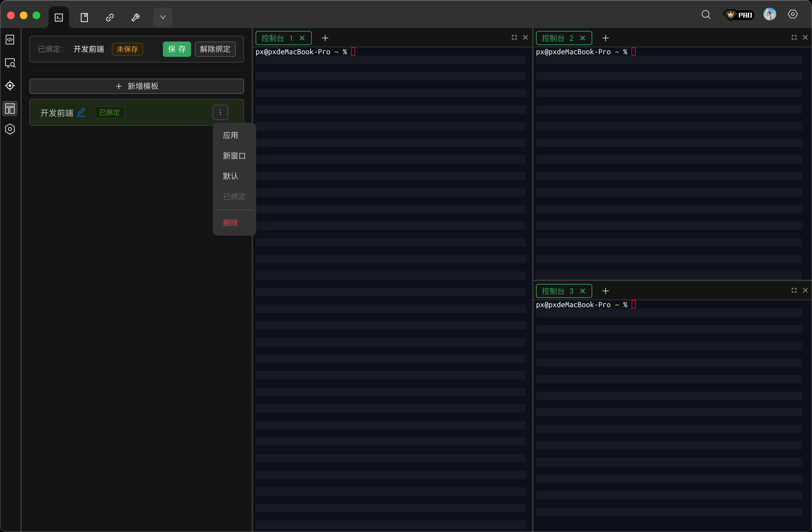Choose 删除 in the template menu
Viewport: 812px width, 532px height.
[230, 223]
